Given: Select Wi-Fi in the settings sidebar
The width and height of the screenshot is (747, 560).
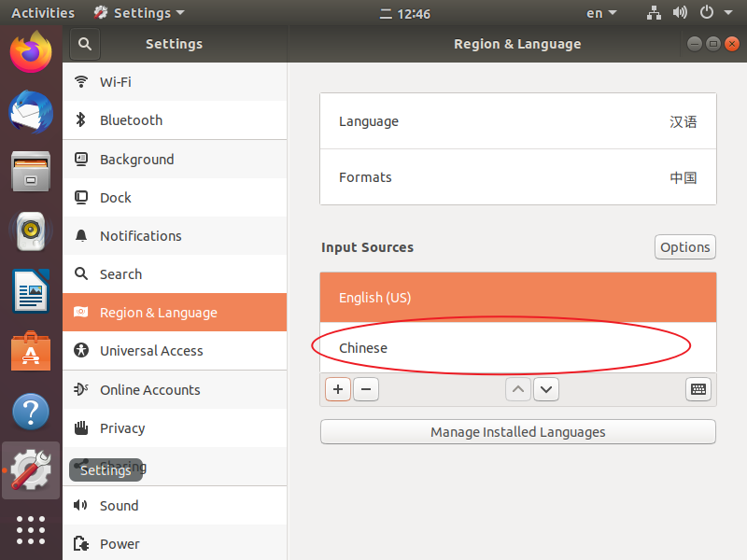Looking at the screenshot, I should click(175, 82).
